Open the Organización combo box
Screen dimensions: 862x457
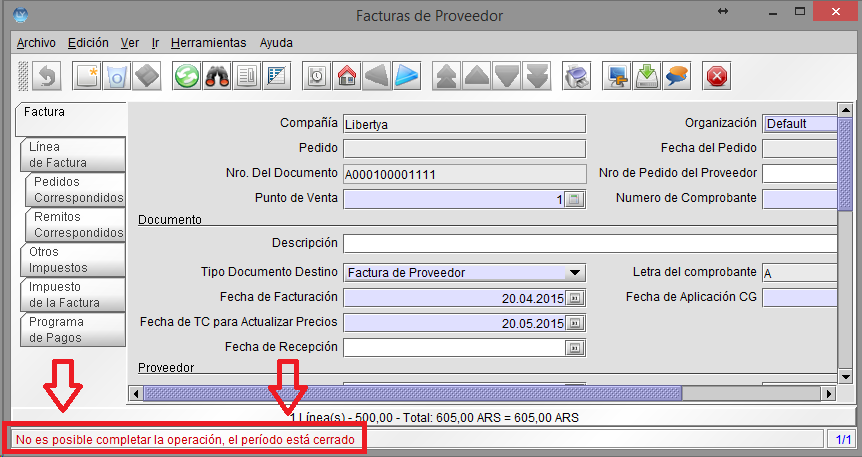coord(800,124)
